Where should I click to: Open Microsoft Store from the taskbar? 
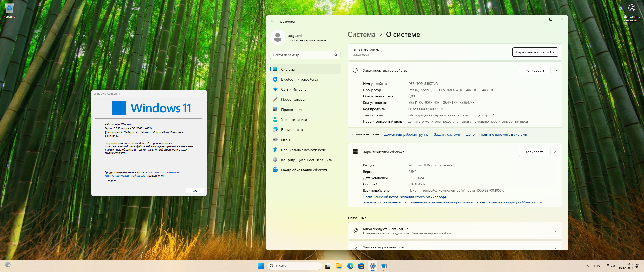coord(361,266)
